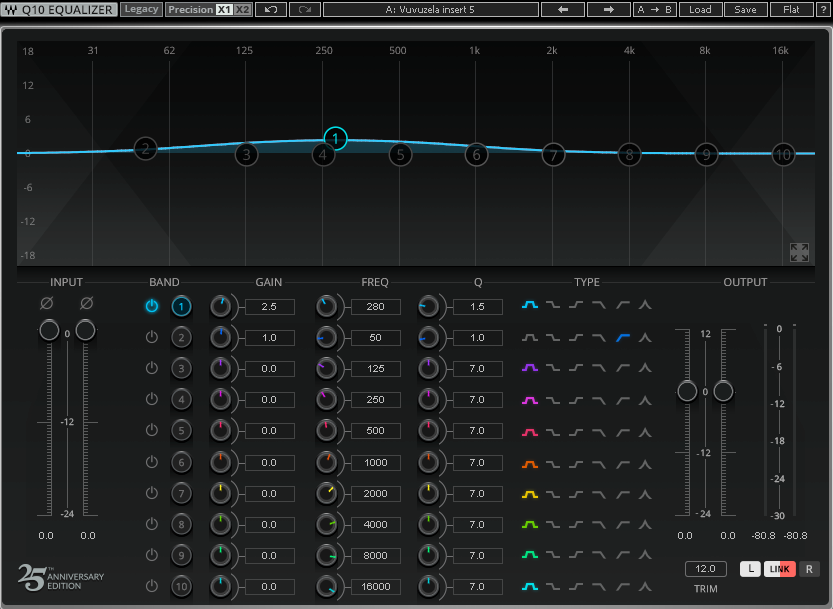Enable band 3 power button

point(152,368)
